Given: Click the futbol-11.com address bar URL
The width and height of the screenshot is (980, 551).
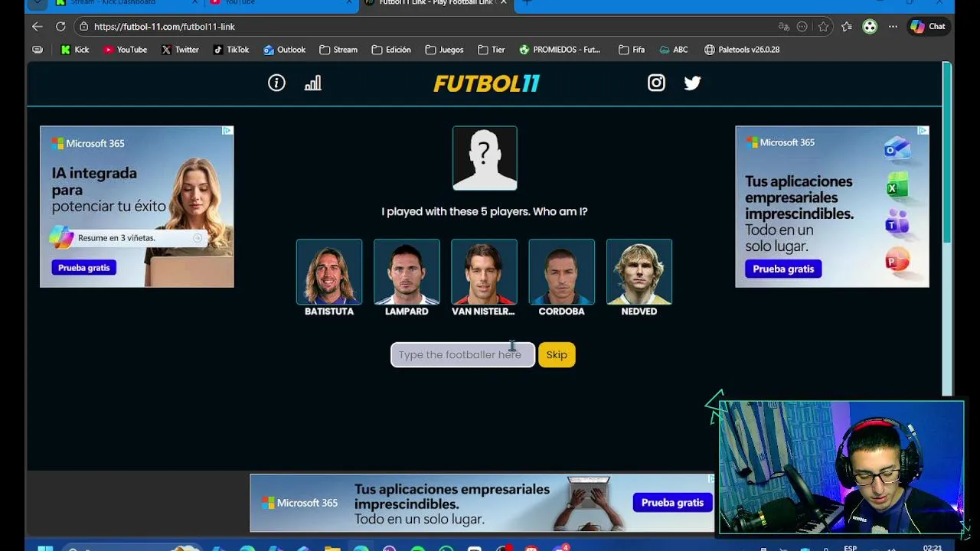Looking at the screenshot, I should pos(165,26).
